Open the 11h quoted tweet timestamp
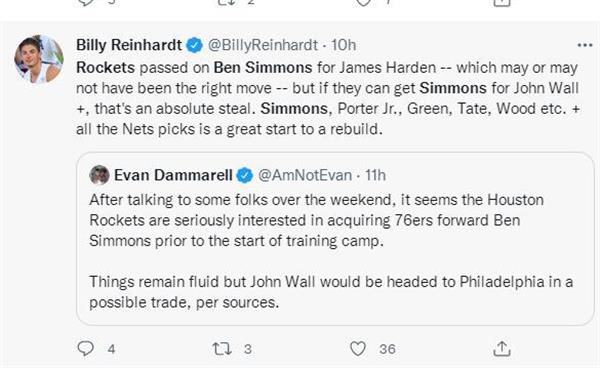 coord(375,175)
